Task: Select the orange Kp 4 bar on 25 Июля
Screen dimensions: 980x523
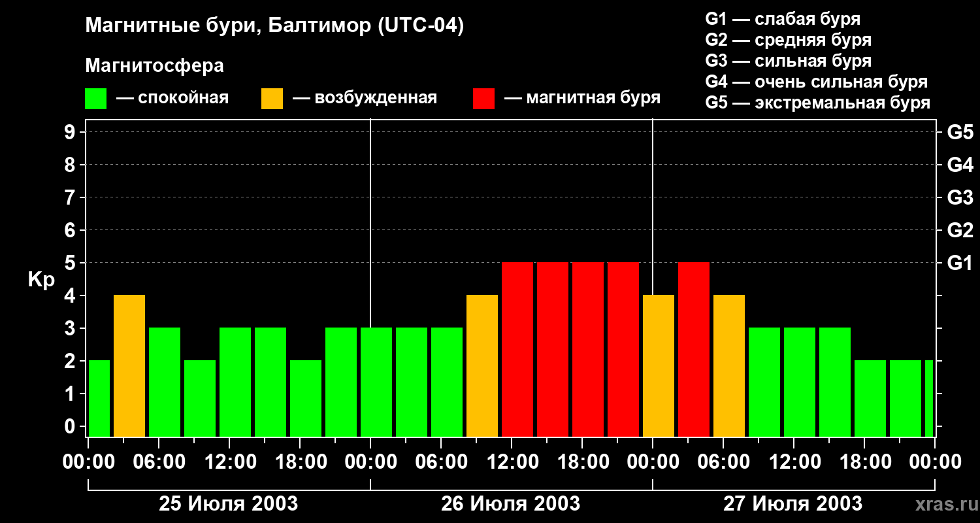Action: click(129, 366)
